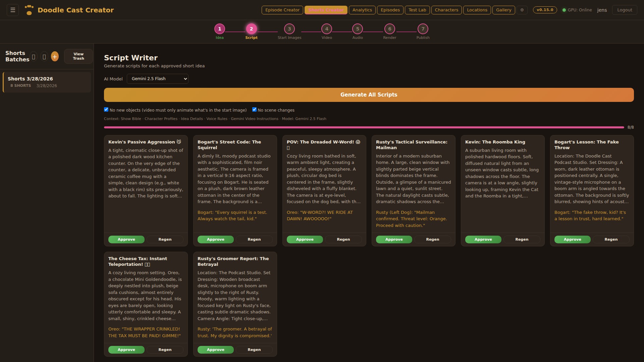Click the pink script progress bar

pos(364,127)
